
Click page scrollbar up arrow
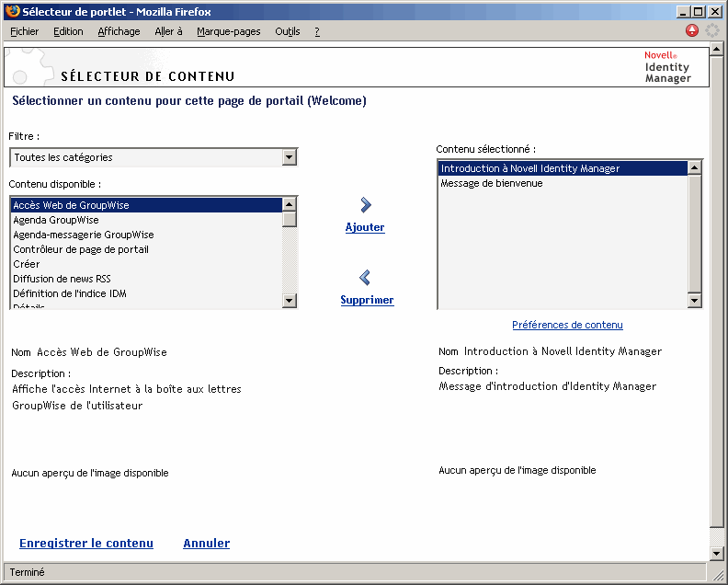[x=716, y=49]
